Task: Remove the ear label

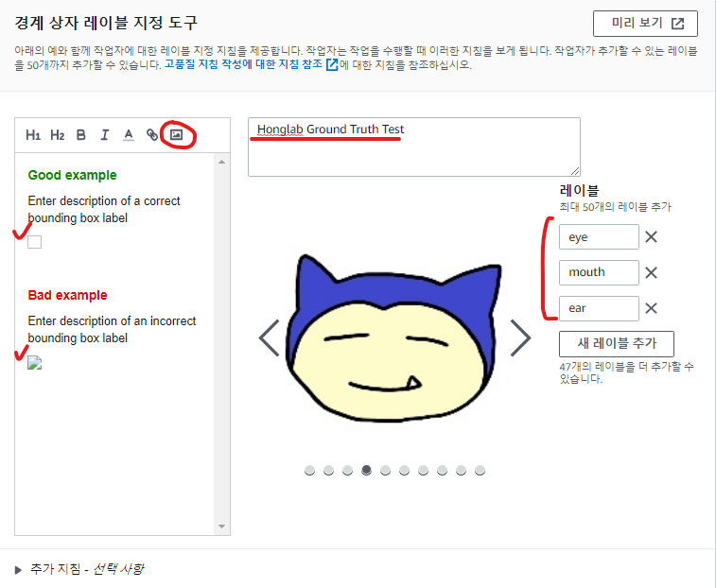Action: (x=651, y=308)
